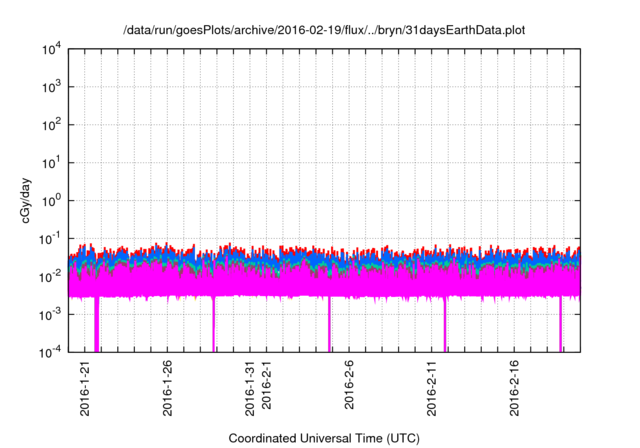Click the magenta data dropout after 2016-1-21
This screenshot has width=640, height=448.
tap(97, 324)
